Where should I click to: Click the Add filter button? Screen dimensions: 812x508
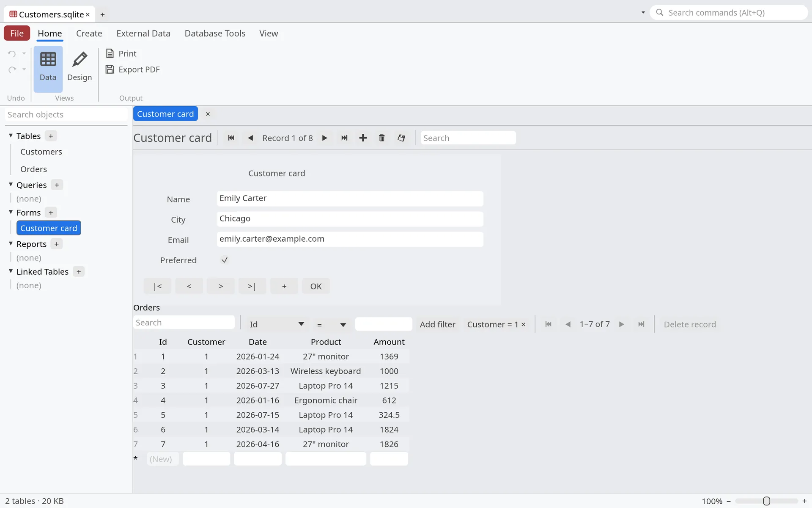438,324
